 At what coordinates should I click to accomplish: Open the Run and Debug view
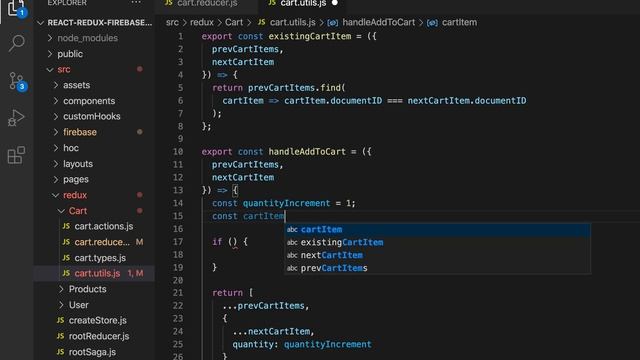click(16, 118)
